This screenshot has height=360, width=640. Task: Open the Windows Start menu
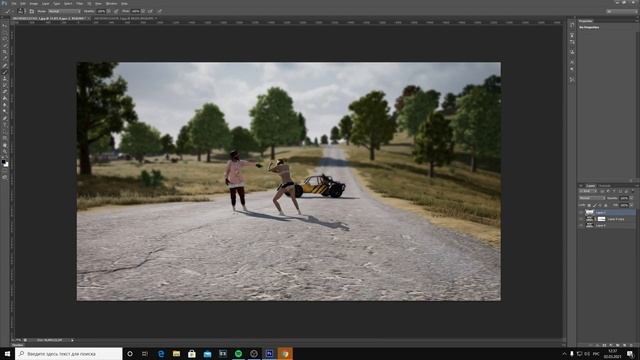pyautogui.click(x=7, y=353)
